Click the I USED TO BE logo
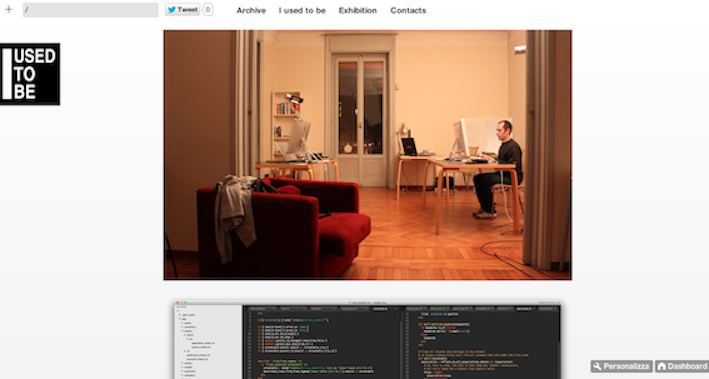 coord(30,74)
